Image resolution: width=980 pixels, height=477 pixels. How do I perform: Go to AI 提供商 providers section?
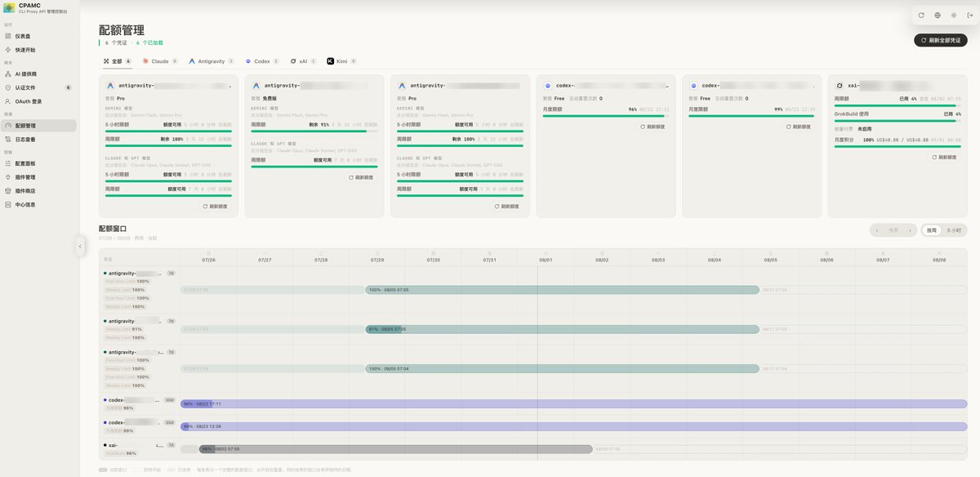pyautogui.click(x=38, y=74)
